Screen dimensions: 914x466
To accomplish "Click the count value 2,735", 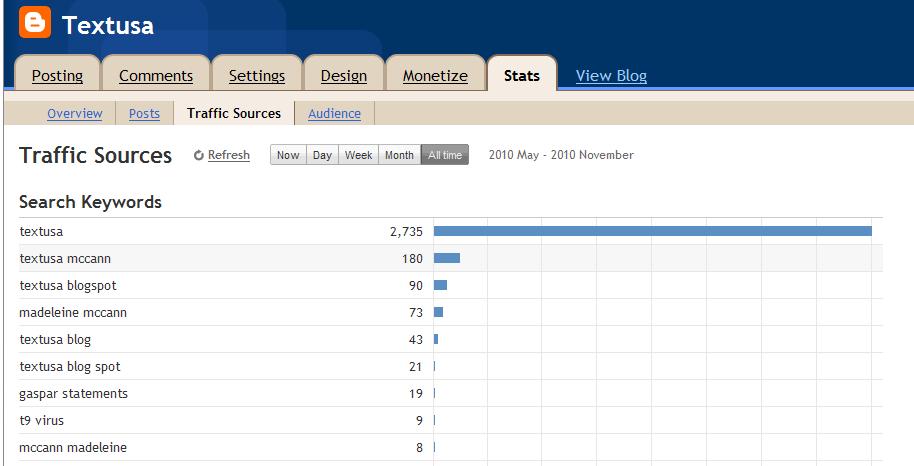I will 406,232.
